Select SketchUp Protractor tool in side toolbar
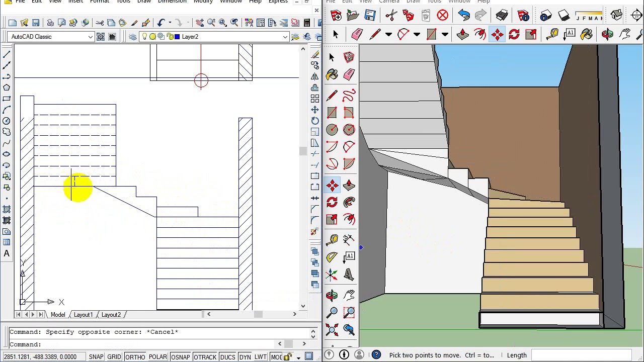 click(332, 257)
